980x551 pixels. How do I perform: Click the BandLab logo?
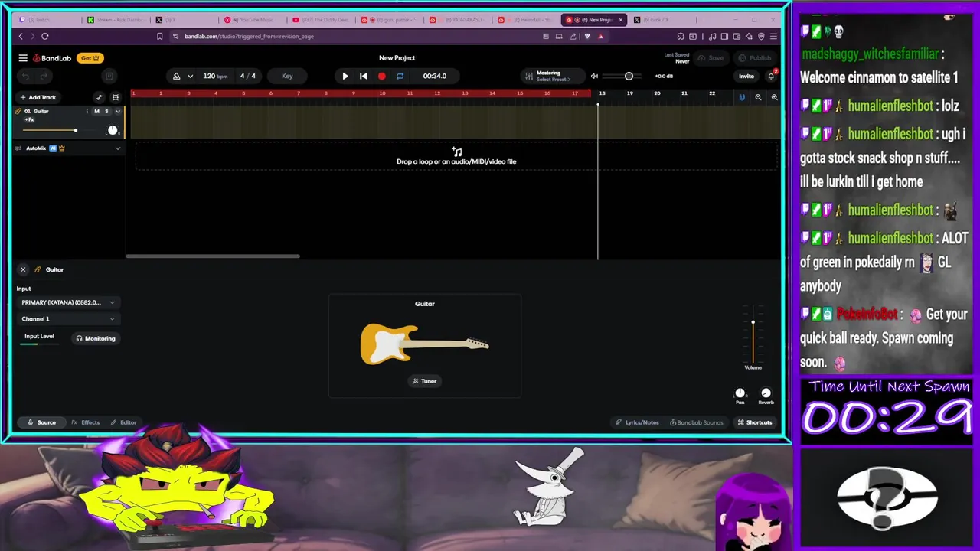52,58
